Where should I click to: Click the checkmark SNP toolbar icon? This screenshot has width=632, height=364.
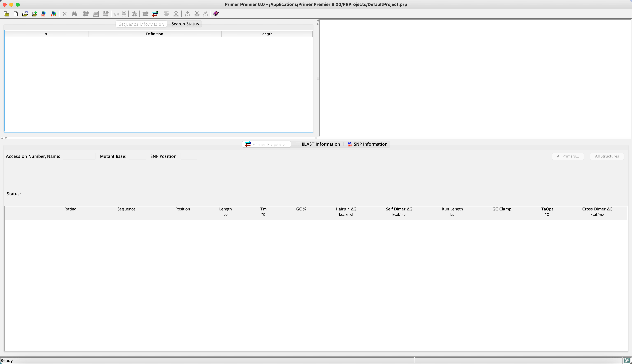tap(206, 14)
